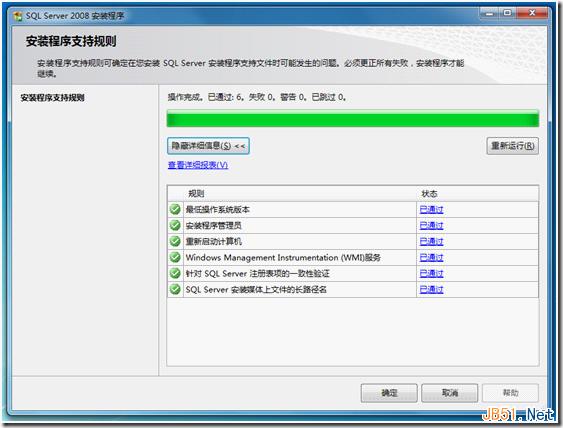Open 已通过 status link for the WMI服务 row

(431, 257)
